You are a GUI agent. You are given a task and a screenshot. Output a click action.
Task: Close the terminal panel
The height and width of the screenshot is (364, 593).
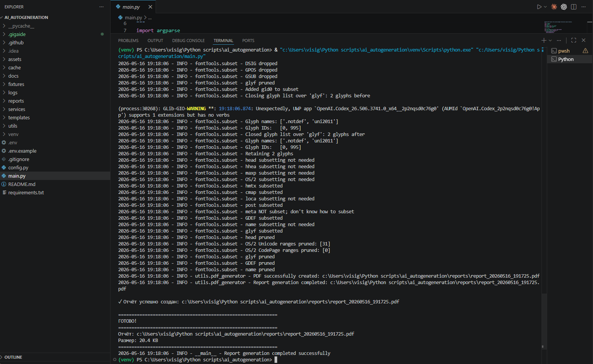(x=584, y=40)
